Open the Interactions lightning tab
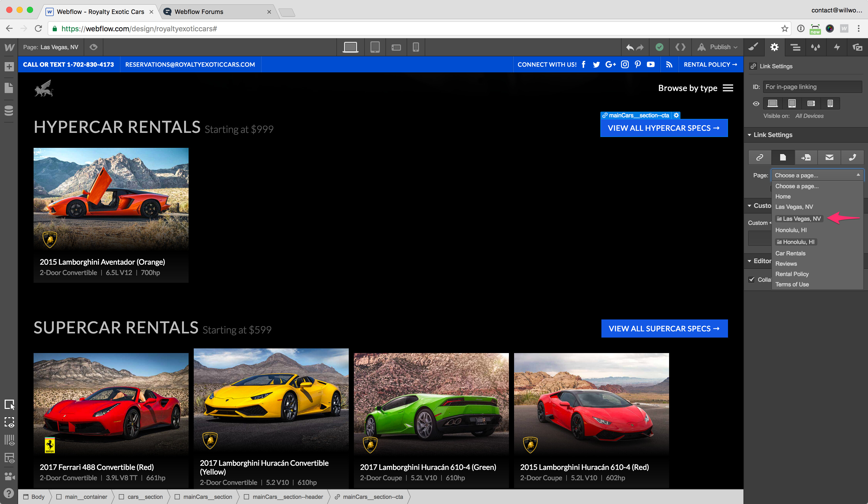 [837, 47]
